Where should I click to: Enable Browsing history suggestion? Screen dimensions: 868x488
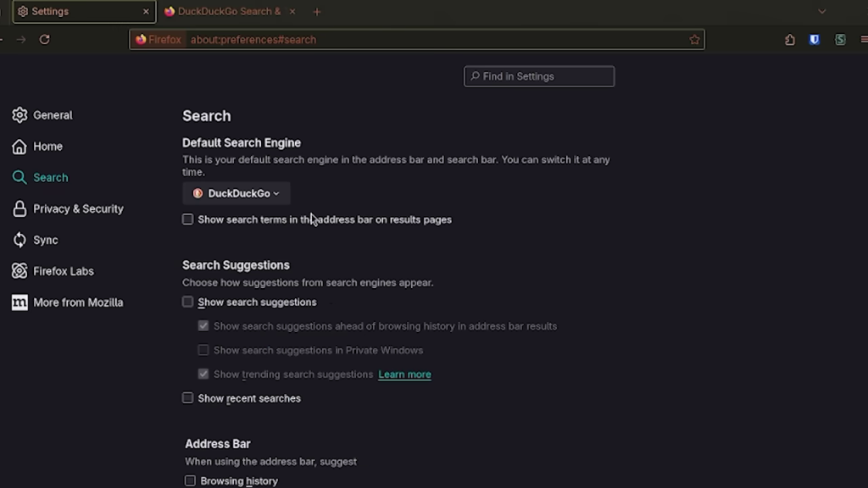coord(190,480)
